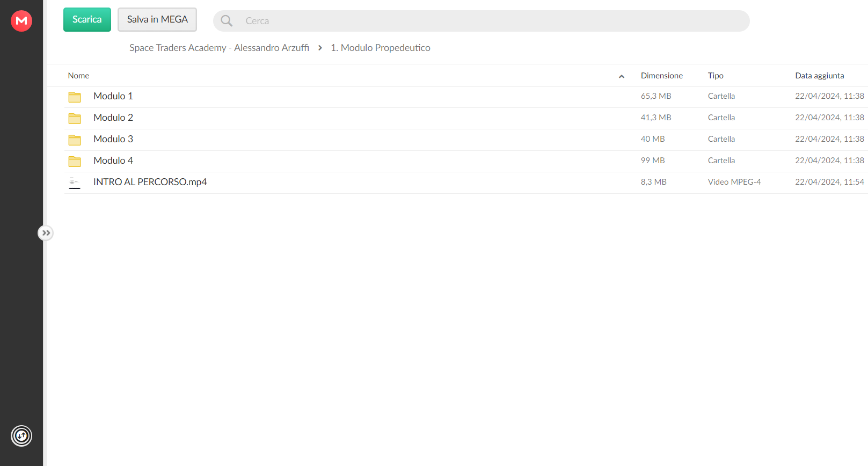This screenshot has height=466, width=868.
Task: Select INTRO AL PERCORSO.mp4 file name
Action: [150, 182]
